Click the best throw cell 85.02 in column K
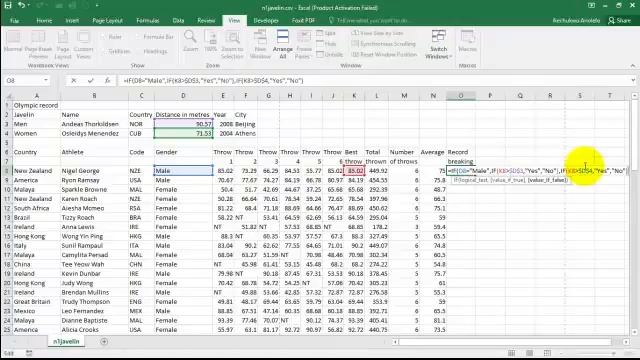The height and width of the screenshot is (360, 640). [x=354, y=171]
